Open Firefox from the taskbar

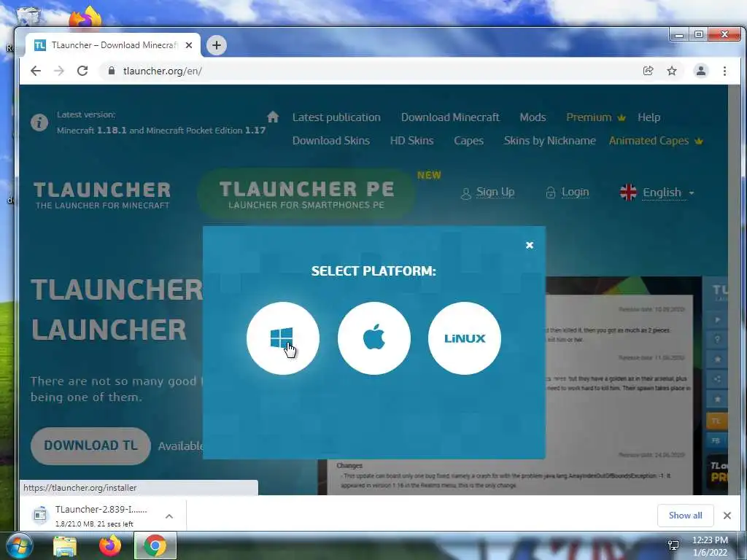coord(110,545)
